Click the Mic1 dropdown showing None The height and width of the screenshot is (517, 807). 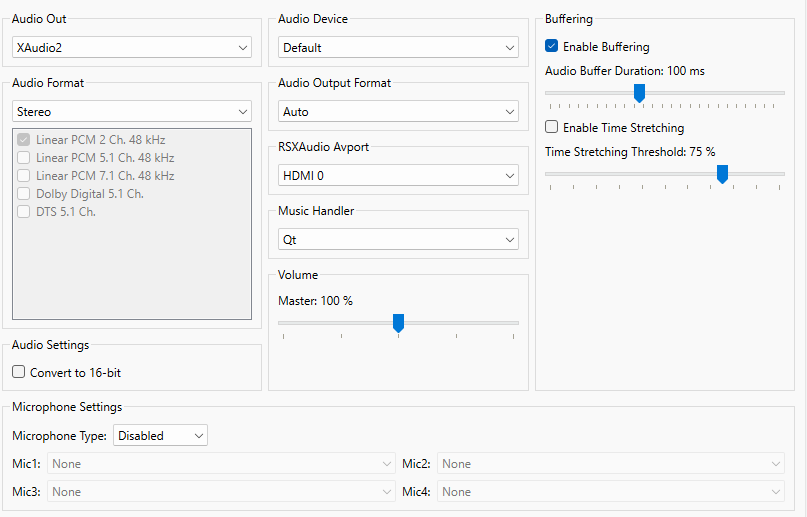click(x=221, y=464)
